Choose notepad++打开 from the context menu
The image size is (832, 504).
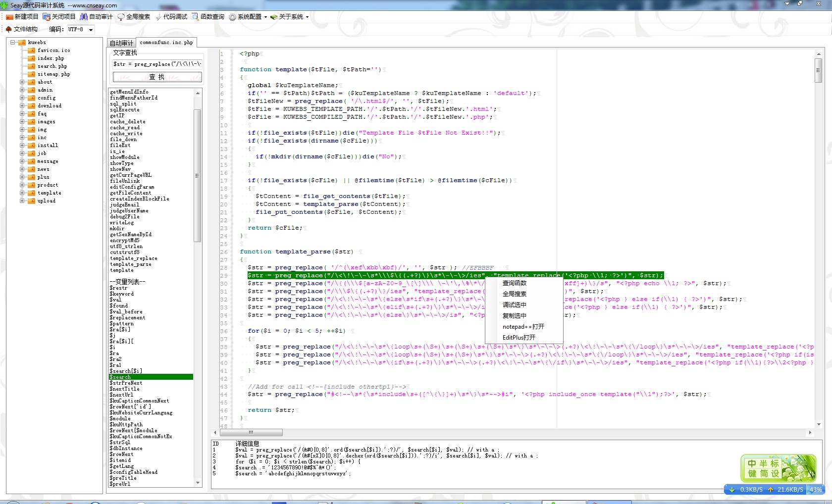pyautogui.click(x=523, y=327)
